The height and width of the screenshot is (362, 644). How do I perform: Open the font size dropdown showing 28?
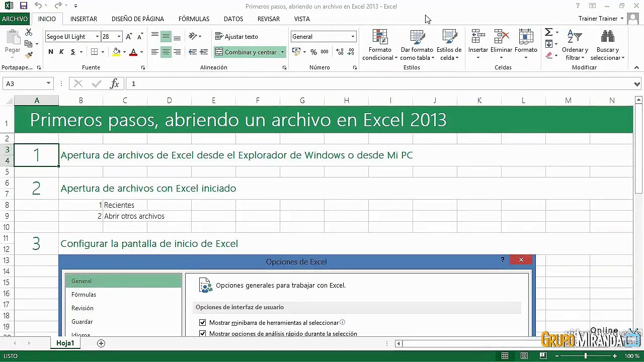click(x=119, y=37)
